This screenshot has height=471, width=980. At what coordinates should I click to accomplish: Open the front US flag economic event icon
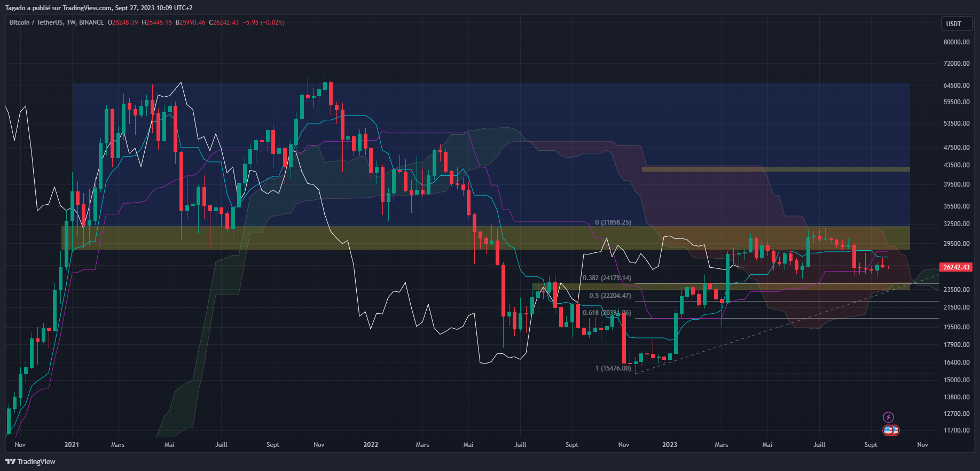[x=888, y=430]
